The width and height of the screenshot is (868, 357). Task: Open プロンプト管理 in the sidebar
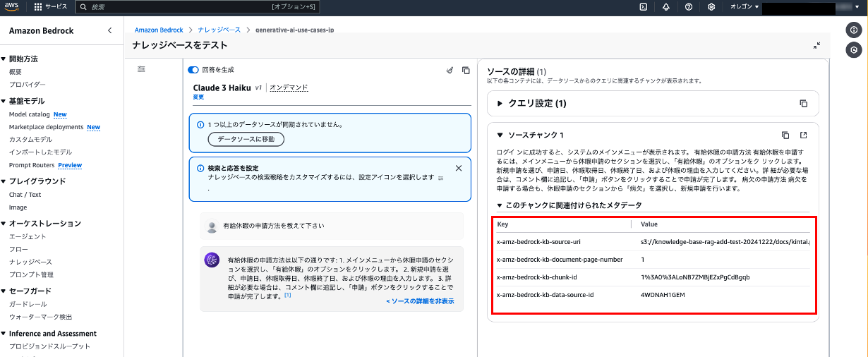click(x=30, y=274)
